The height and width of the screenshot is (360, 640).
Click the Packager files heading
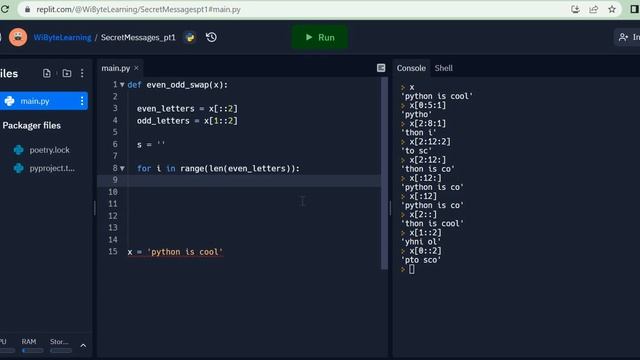click(31, 125)
